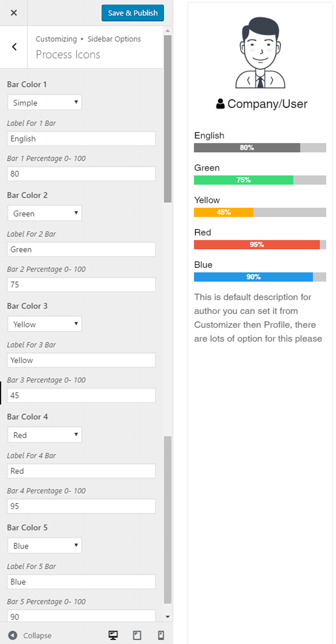
Task: Open the Bar Color 2 Green dropdown
Action: [x=45, y=213]
